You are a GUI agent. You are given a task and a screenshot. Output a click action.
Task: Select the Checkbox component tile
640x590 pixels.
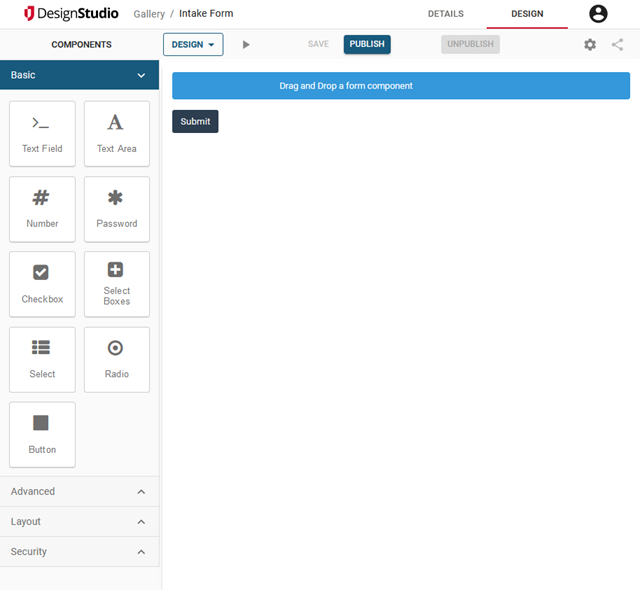pos(42,284)
